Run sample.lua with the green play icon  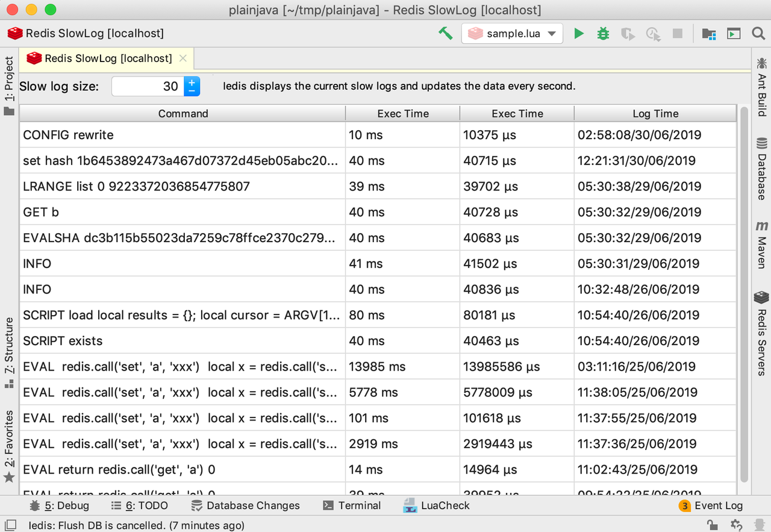tap(579, 34)
